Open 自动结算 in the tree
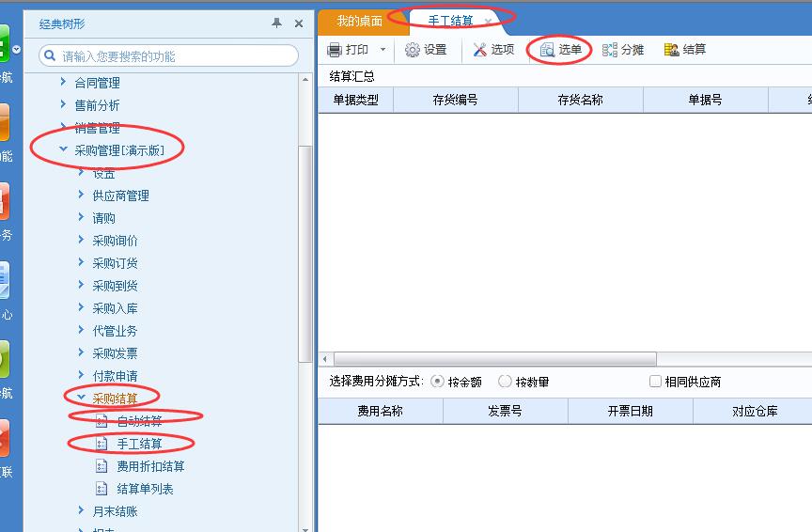812x532 pixels. pos(139,421)
